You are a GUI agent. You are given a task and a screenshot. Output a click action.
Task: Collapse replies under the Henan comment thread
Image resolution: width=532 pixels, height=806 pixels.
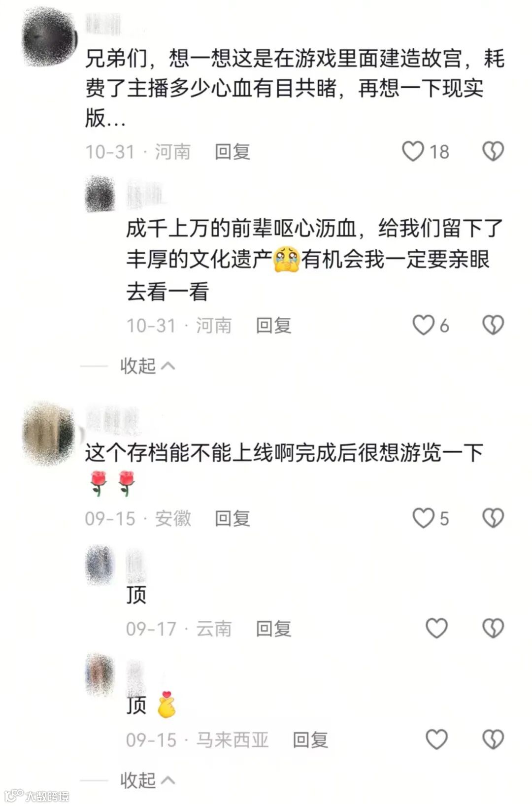coord(147,366)
